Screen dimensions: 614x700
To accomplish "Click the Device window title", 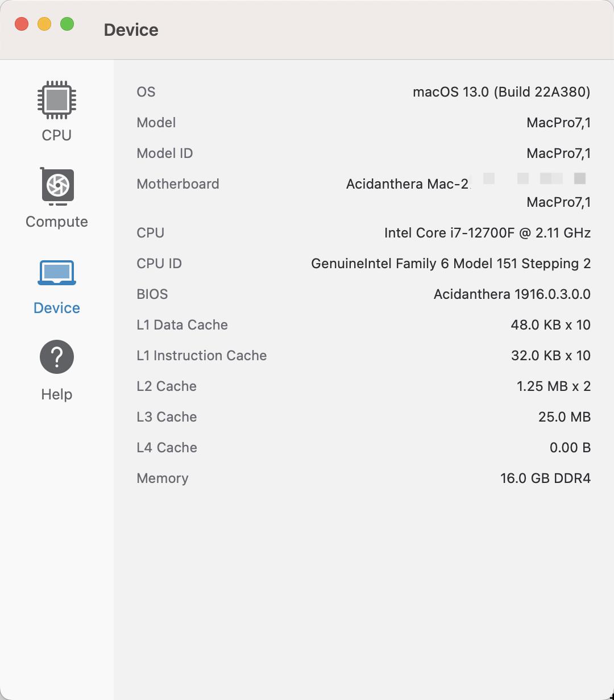I will [x=131, y=30].
